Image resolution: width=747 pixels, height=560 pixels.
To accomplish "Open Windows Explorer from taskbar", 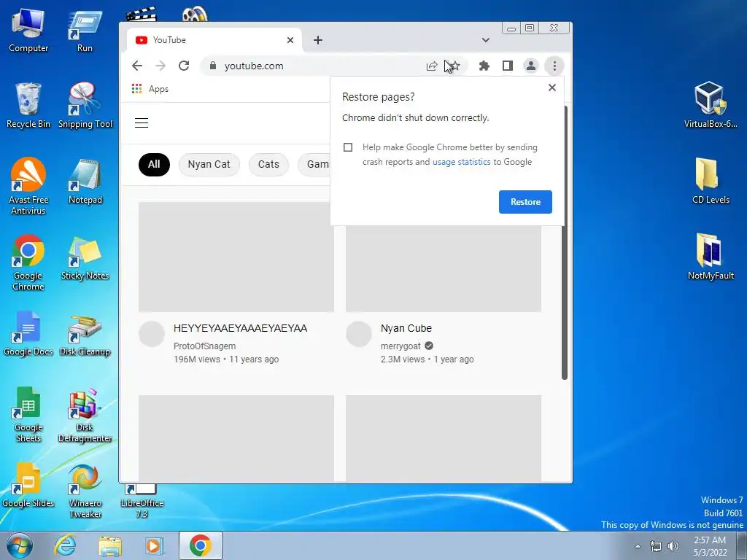I will [x=110, y=545].
